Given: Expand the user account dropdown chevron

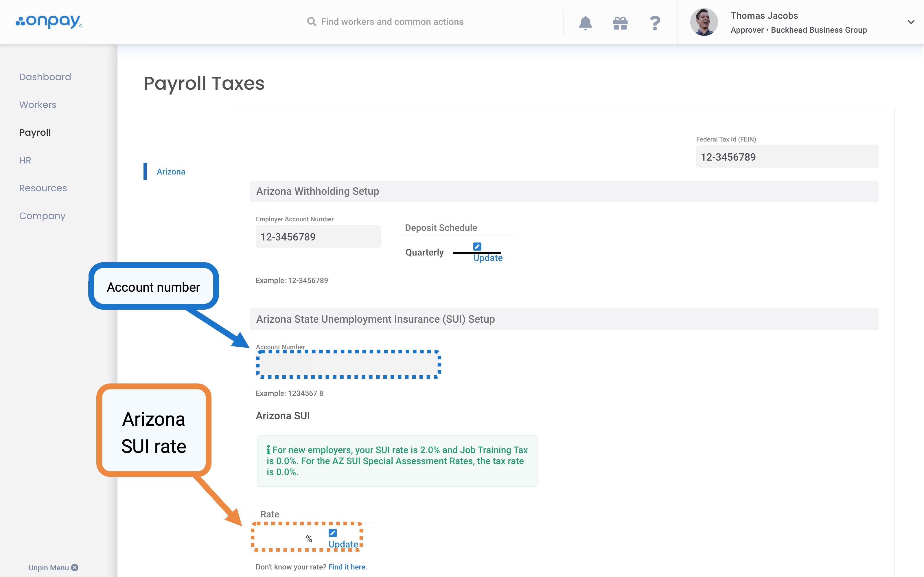Looking at the screenshot, I should click(911, 22).
